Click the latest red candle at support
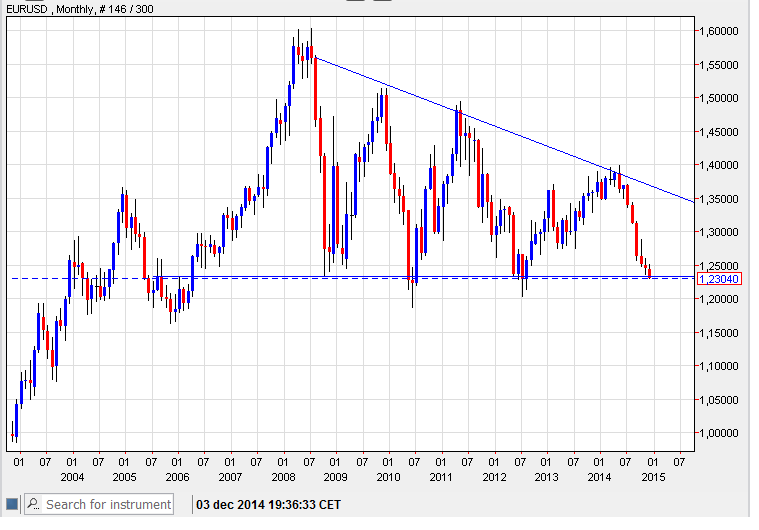This screenshot has width=759, height=530. pos(650,272)
